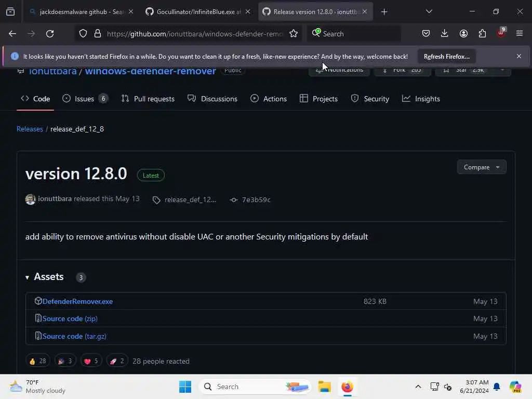Image resolution: width=532 pixels, height=399 pixels.
Task: Open the list all tabs dropdown
Action: pyautogui.click(x=429, y=11)
